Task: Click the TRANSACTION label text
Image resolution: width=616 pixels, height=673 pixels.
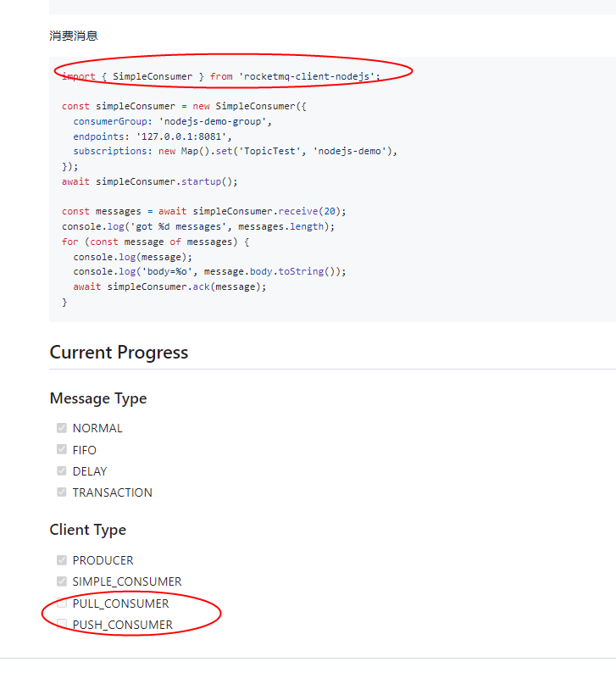Action: coord(113,492)
